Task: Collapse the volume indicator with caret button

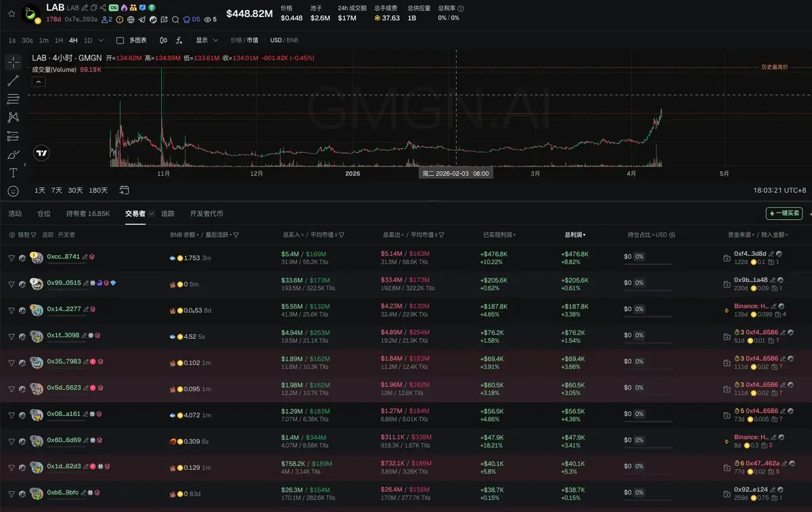Action: (x=39, y=82)
